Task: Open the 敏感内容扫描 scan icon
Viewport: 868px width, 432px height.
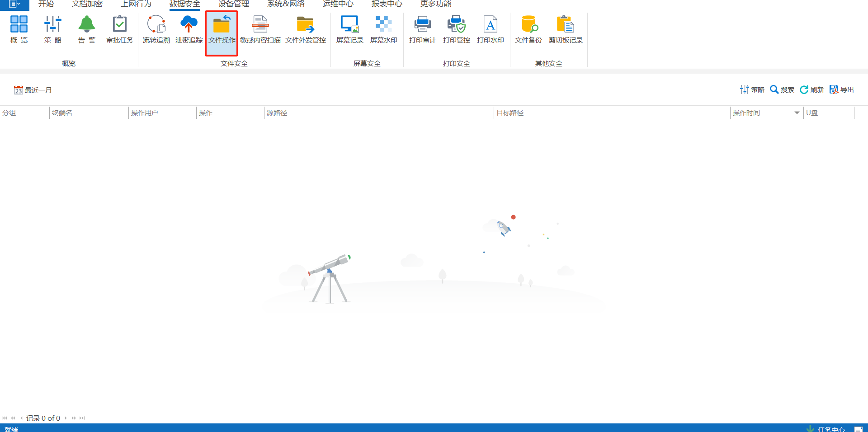Action: 260,29
